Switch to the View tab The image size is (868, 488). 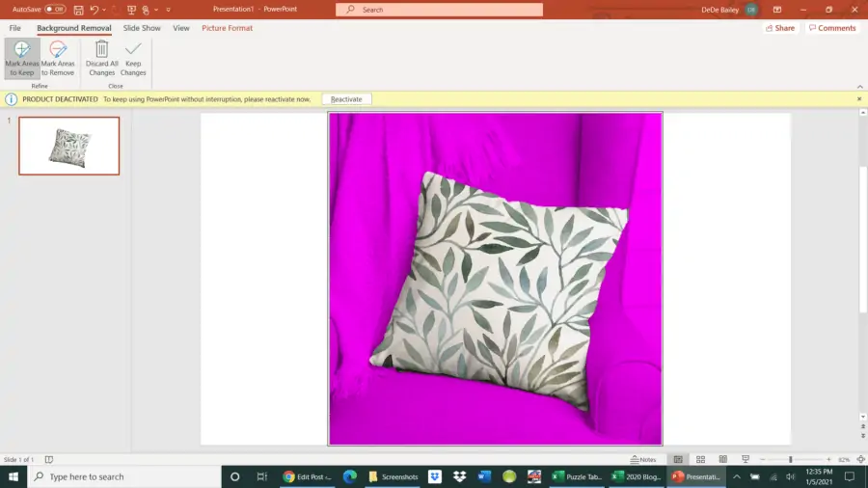tap(181, 28)
